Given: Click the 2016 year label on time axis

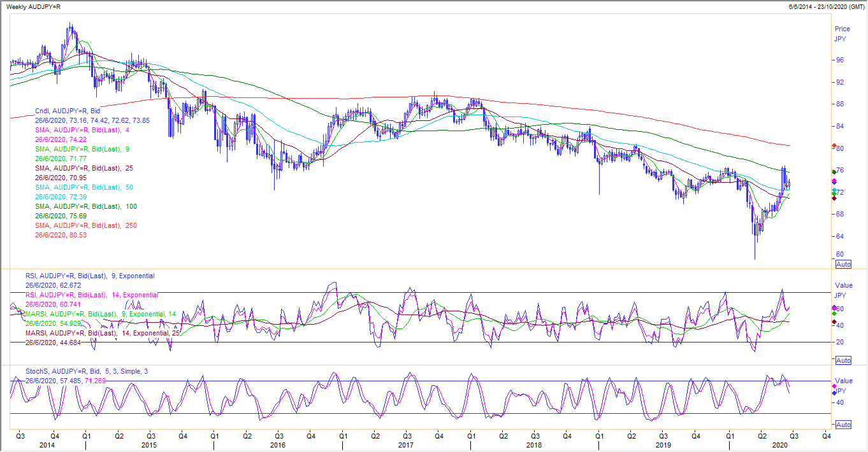Looking at the screenshot, I should 278,446.
